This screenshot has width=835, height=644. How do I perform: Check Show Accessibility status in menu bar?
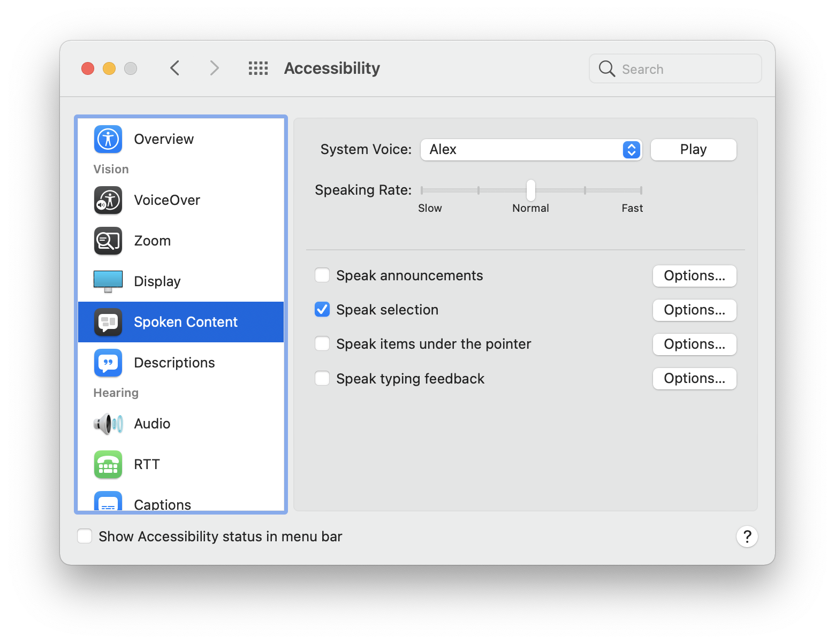coord(85,536)
